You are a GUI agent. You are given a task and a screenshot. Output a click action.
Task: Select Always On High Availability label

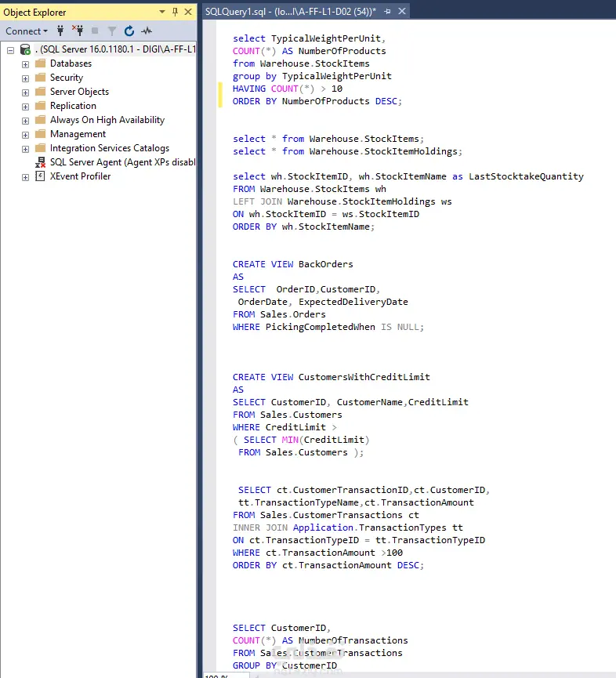107,120
